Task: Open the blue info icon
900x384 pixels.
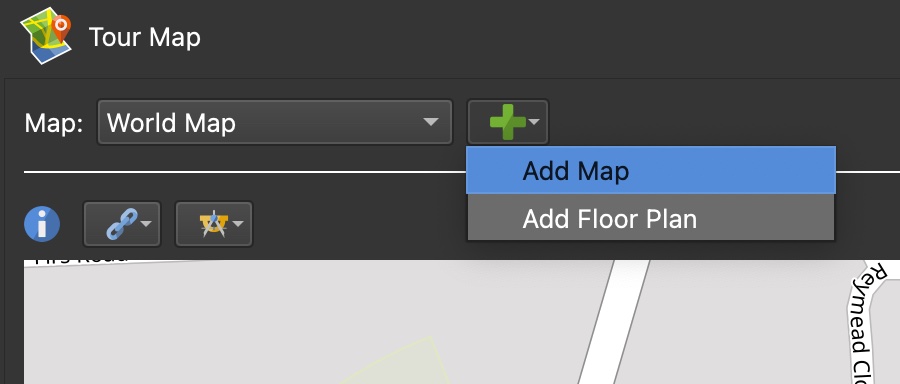Action: 42,224
